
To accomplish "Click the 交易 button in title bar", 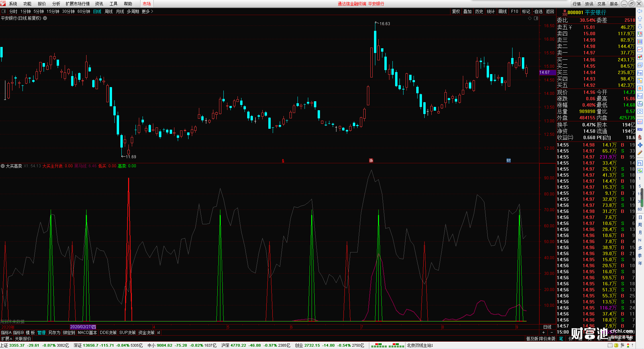I will click(601, 4).
